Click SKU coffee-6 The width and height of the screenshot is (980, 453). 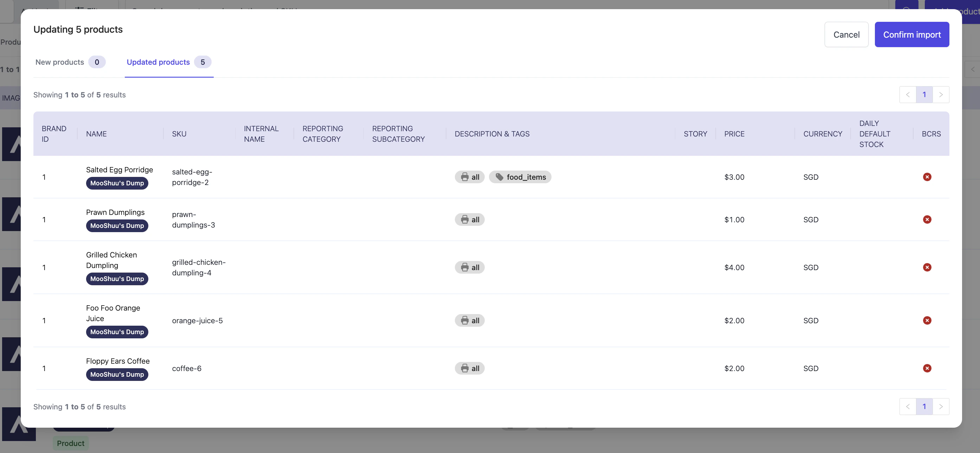pos(187,368)
